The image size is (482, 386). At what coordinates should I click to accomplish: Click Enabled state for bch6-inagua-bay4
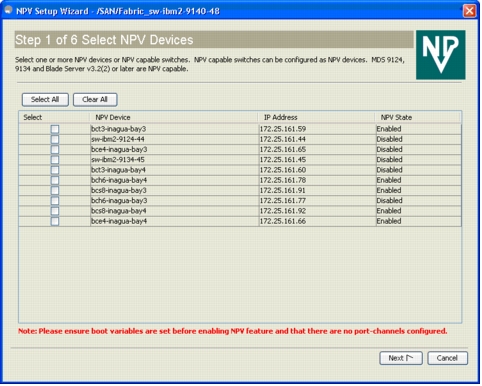pos(389,180)
